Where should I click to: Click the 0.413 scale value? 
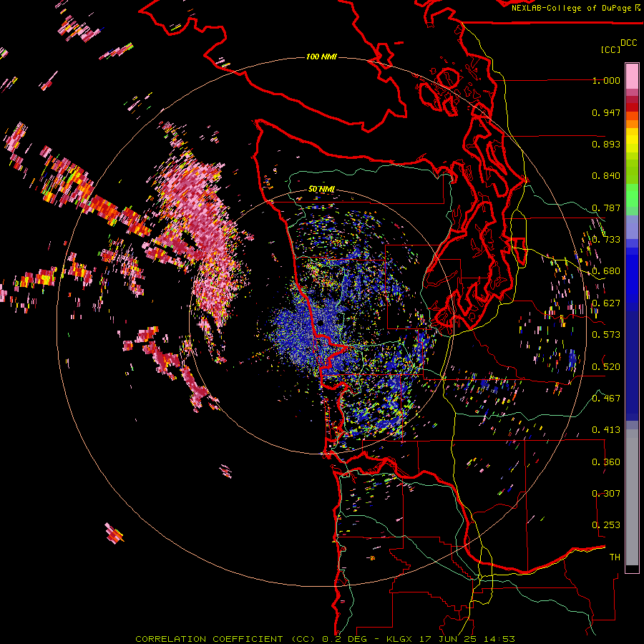pos(606,430)
